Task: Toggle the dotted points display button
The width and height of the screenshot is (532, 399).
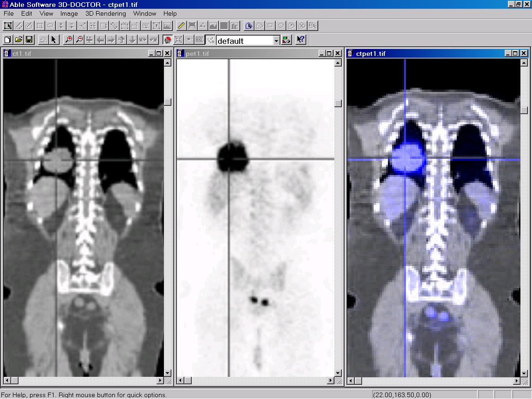Action: pos(211,40)
